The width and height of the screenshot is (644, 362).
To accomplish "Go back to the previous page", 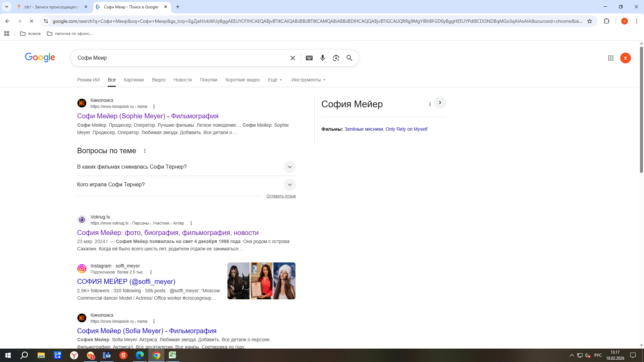I will click(7, 21).
